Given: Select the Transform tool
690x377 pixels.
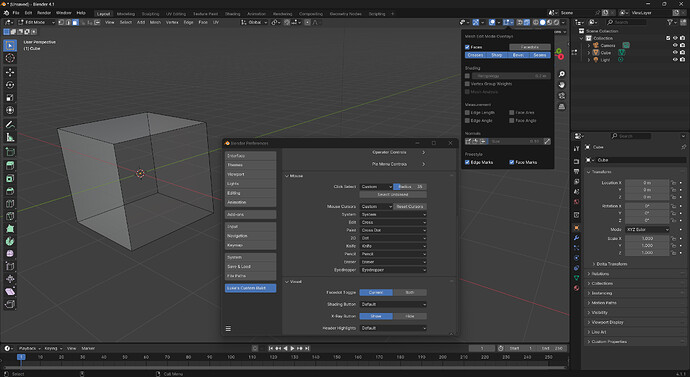Looking at the screenshot, I should [x=10, y=110].
